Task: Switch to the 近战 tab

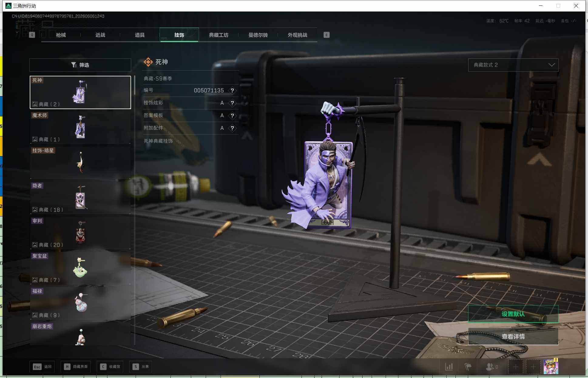Action: (100, 35)
